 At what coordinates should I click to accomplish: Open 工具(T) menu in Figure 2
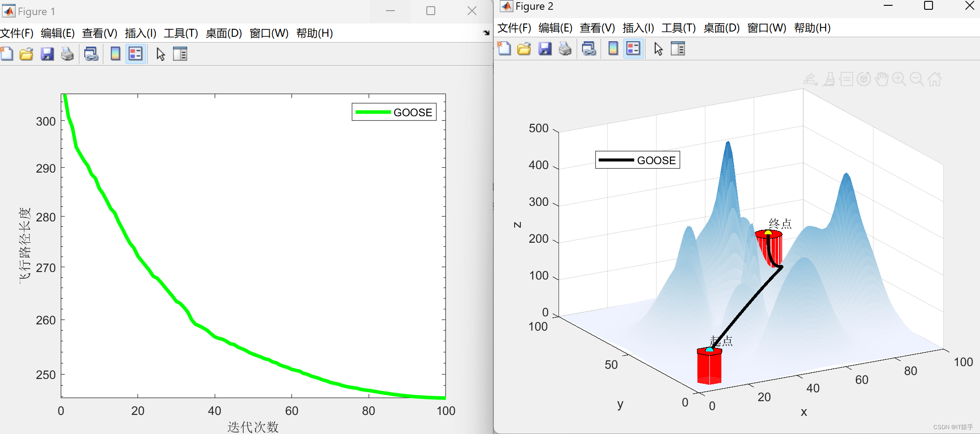click(679, 28)
